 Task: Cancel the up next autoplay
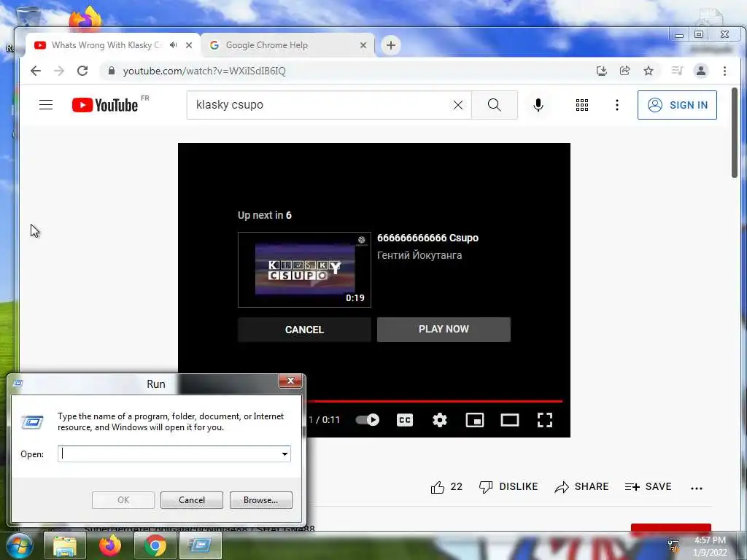[x=304, y=330]
